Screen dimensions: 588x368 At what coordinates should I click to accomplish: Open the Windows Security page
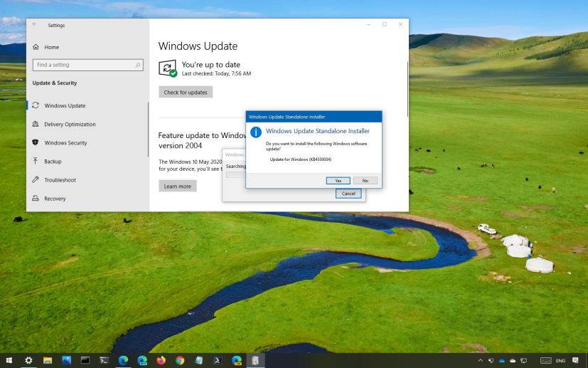[x=65, y=142]
